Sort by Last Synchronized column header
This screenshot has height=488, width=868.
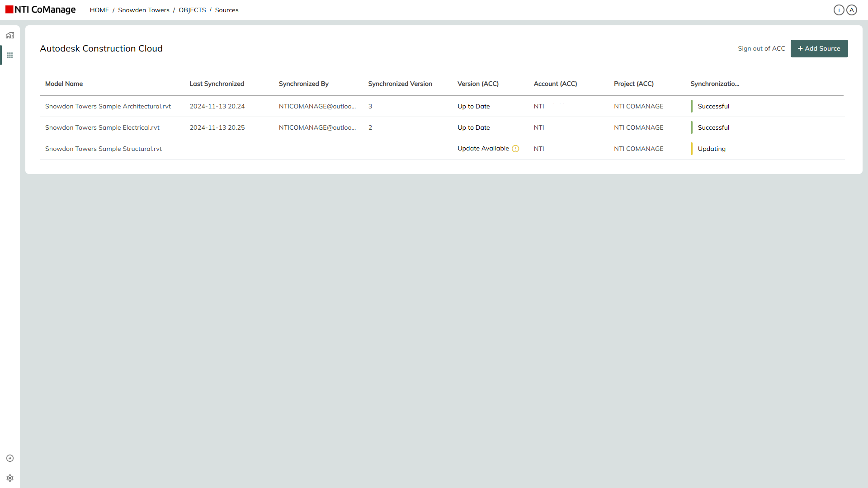pyautogui.click(x=217, y=84)
